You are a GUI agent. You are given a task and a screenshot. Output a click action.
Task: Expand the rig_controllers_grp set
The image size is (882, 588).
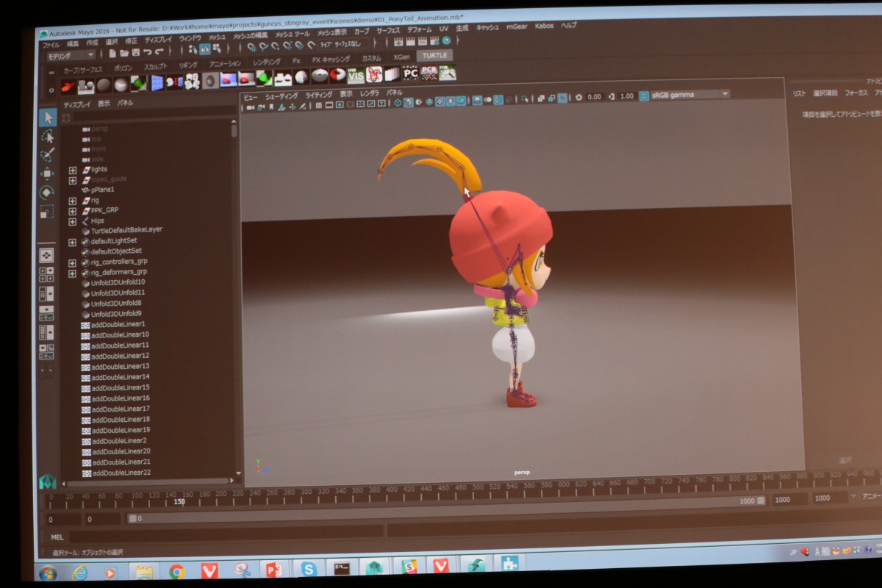[x=73, y=262]
